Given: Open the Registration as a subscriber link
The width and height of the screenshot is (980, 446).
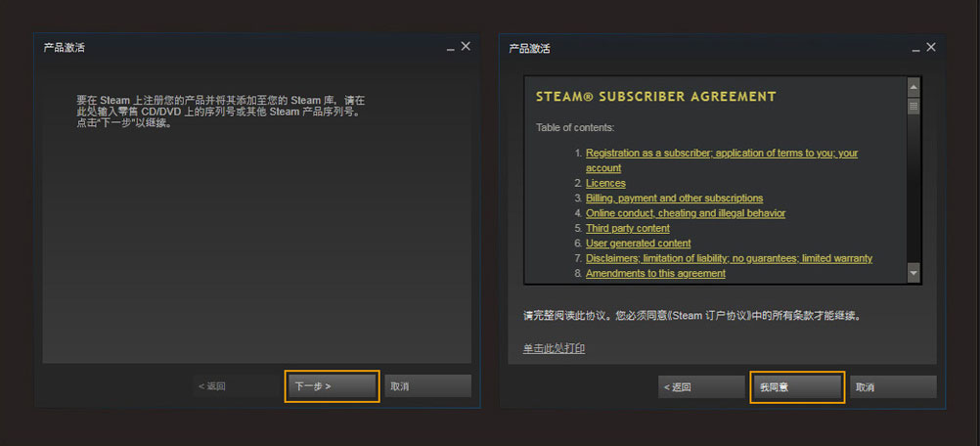Looking at the screenshot, I should click(x=722, y=160).
